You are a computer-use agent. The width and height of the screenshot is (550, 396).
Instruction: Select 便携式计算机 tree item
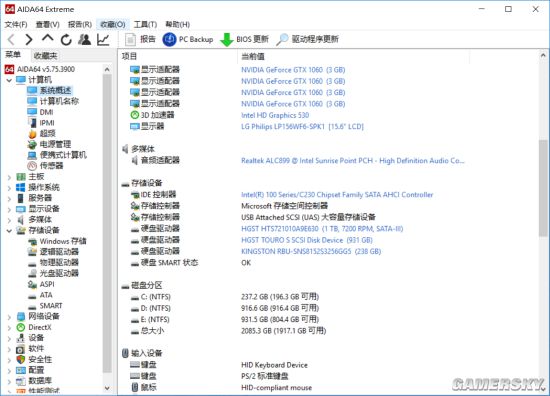57,155
